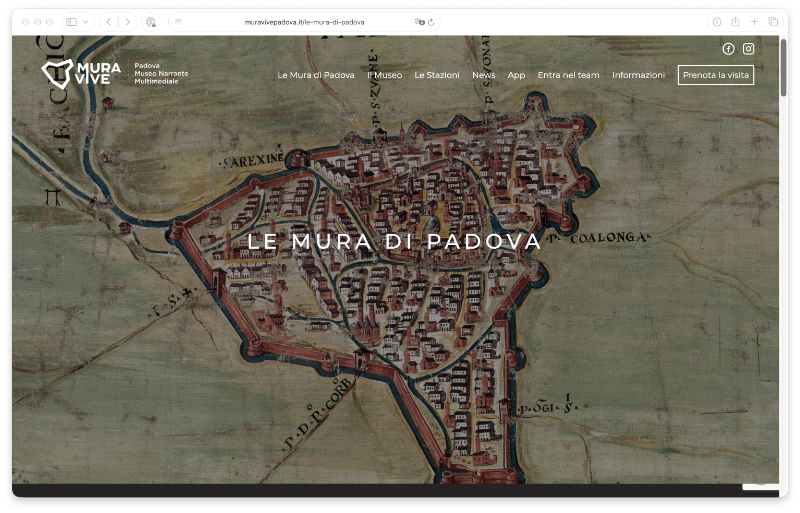Image resolution: width=800 pixels, height=513 pixels.
Task: Focus the address bar with muravivepadova.it URL
Action: (304, 22)
